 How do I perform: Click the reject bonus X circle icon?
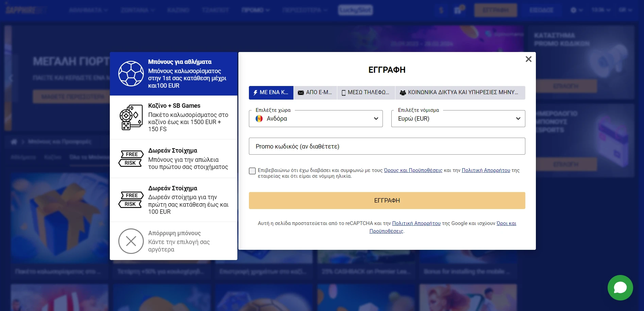coord(131,241)
